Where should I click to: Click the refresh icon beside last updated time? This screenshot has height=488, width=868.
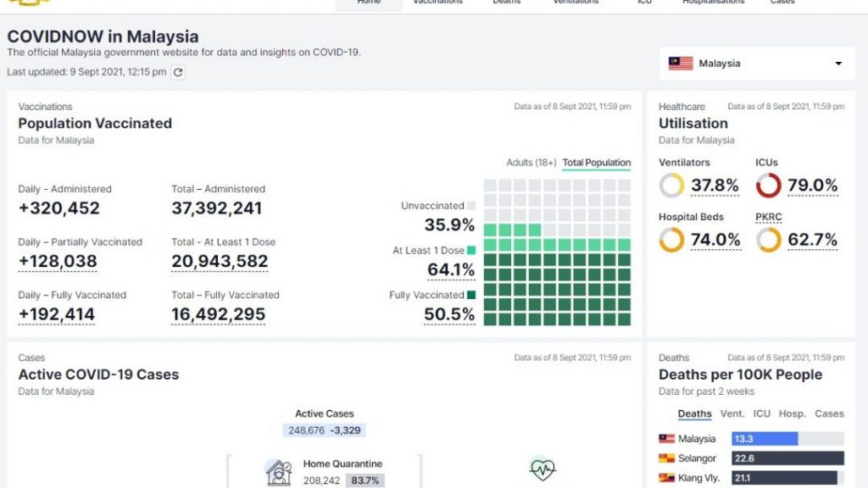(x=178, y=73)
